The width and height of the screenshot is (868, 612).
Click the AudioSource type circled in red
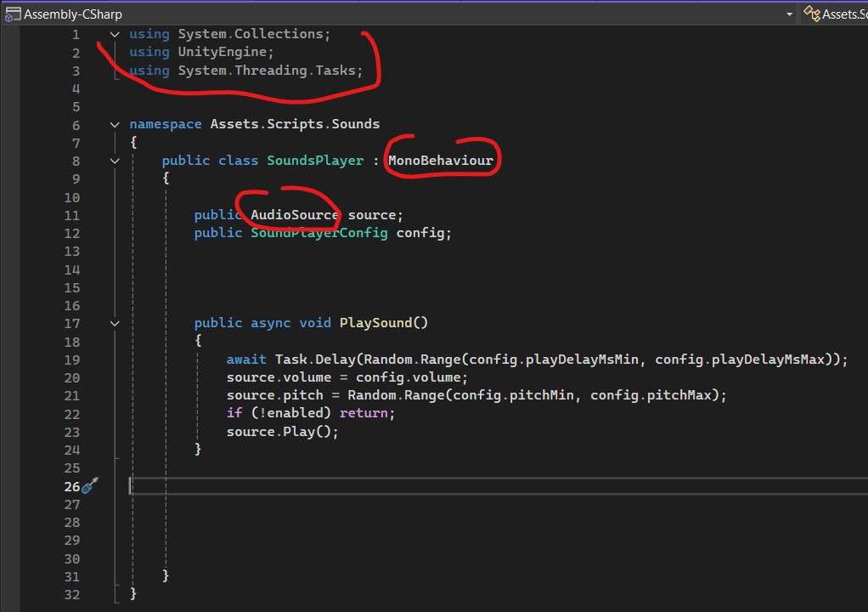[x=293, y=214]
